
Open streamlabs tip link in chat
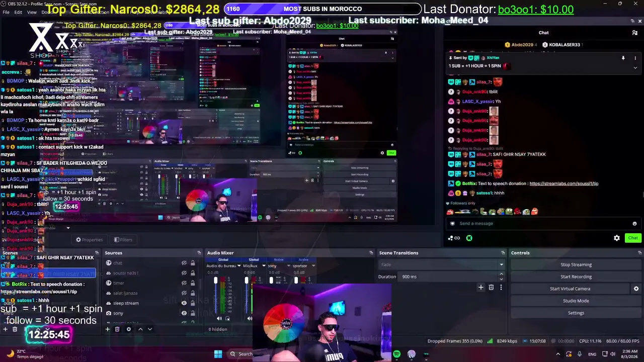(x=564, y=184)
